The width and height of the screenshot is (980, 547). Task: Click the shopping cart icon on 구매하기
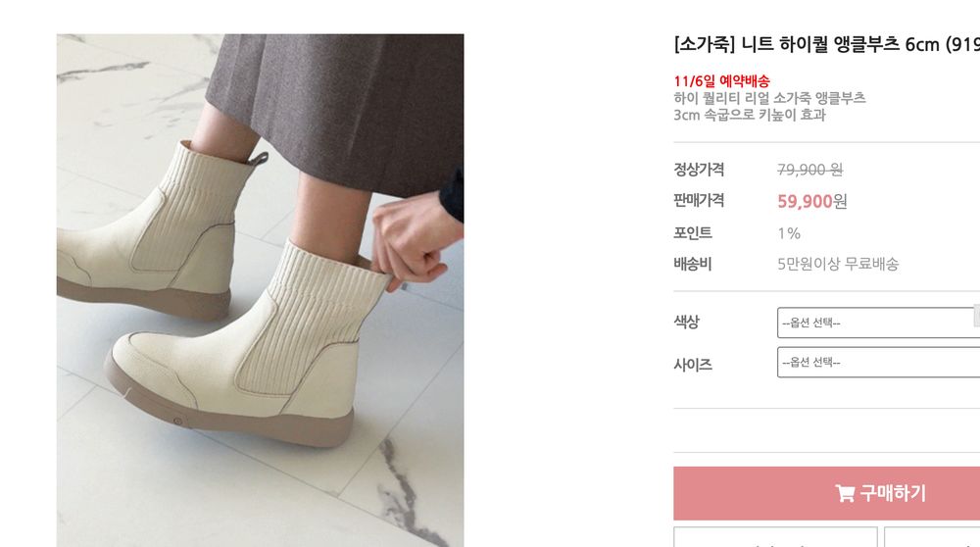click(845, 494)
